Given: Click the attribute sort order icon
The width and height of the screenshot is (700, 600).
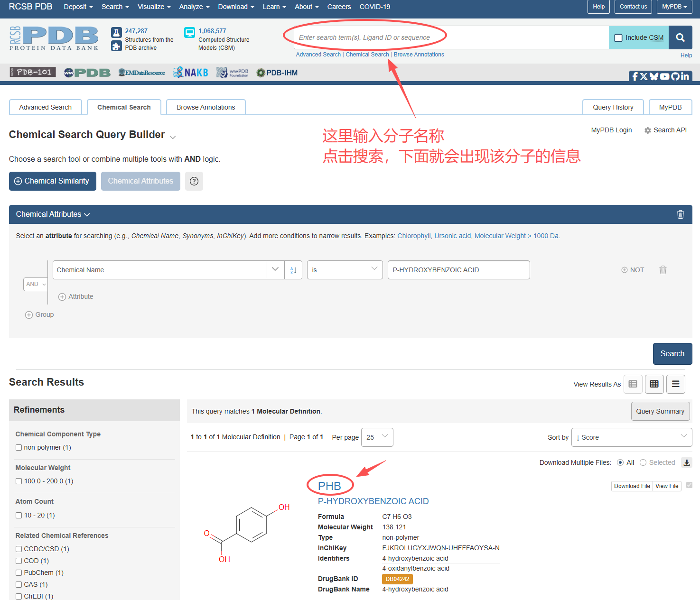Looking at the screenshot, I should point(293,270).
